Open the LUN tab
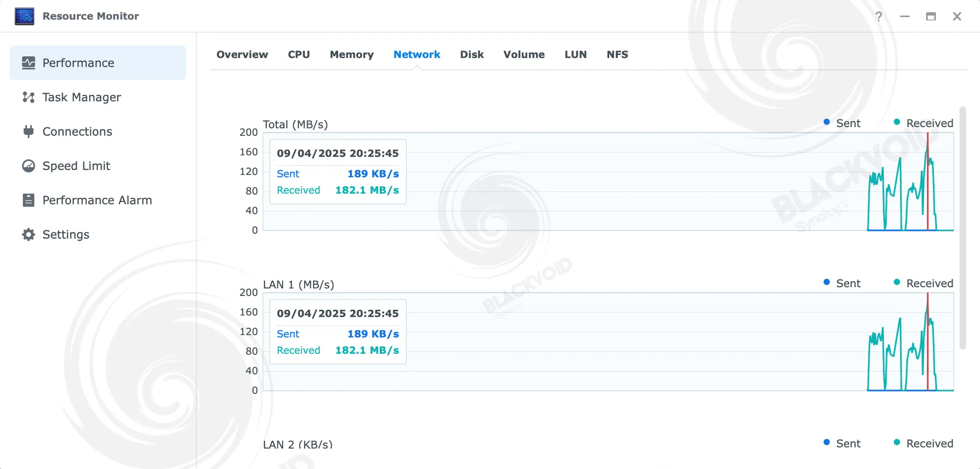Screen dimensions: 980x469 pos(575,54)
